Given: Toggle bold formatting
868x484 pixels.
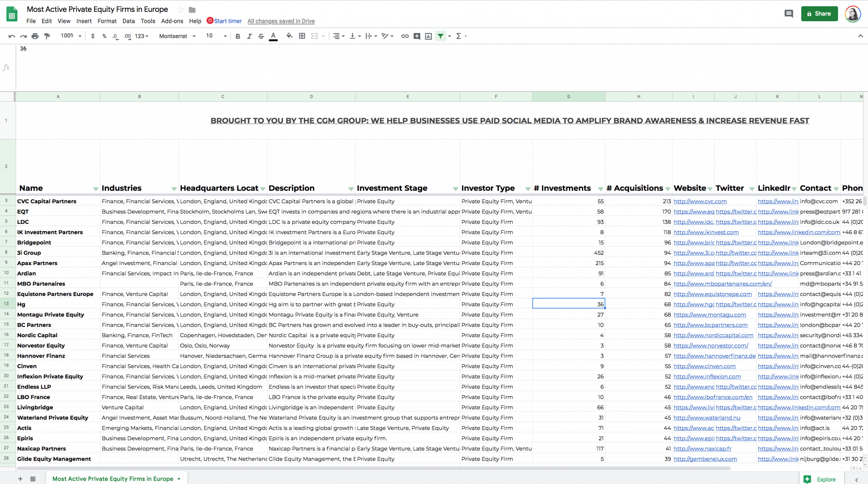Looking at the screenshot, I should pyautogui.click(x=238, y=36).
